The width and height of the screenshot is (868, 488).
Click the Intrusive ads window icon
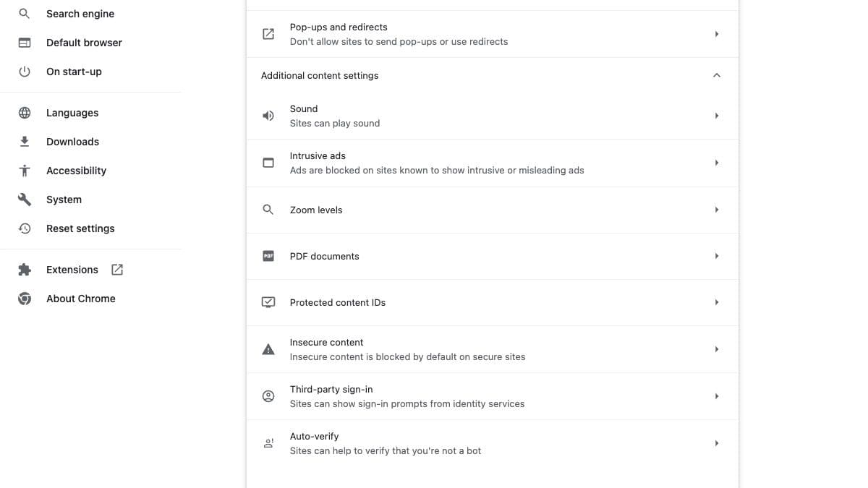268,163
